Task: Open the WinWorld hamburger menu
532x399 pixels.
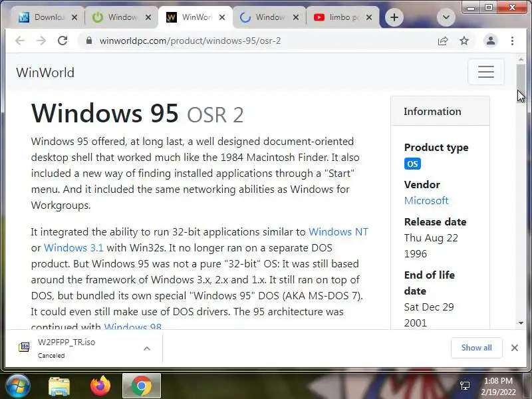Action: 486,72
